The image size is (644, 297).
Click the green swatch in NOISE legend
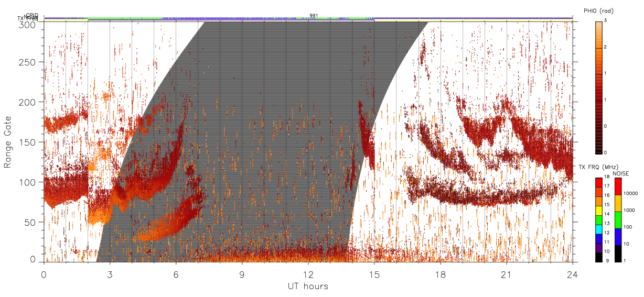618,219
